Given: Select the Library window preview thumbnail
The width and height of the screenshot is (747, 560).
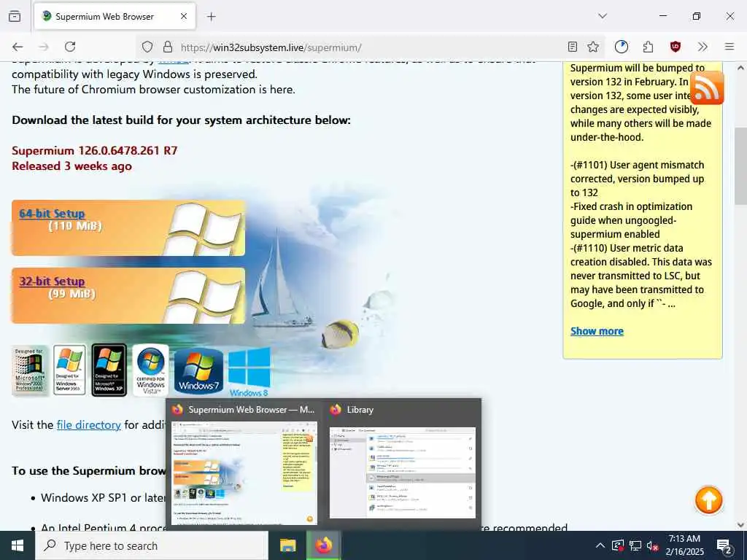Looking at the screenshot, I should [403, 472].
